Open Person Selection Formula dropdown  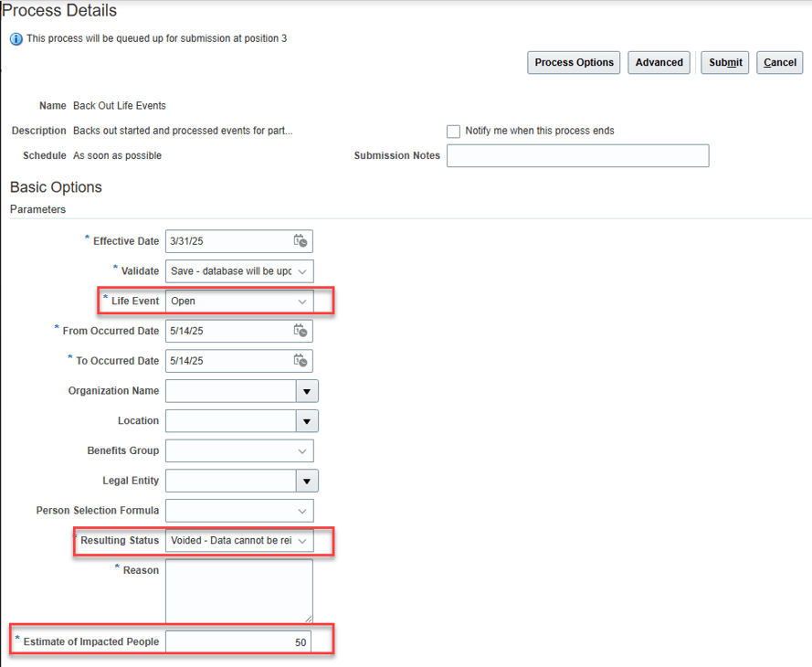[239, 511]
